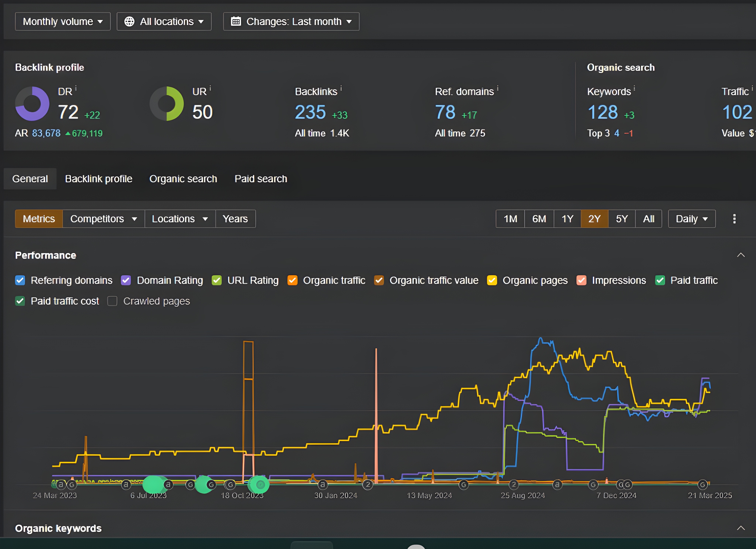Toggle the Impressions checkbox off

(x=581, y=280)
